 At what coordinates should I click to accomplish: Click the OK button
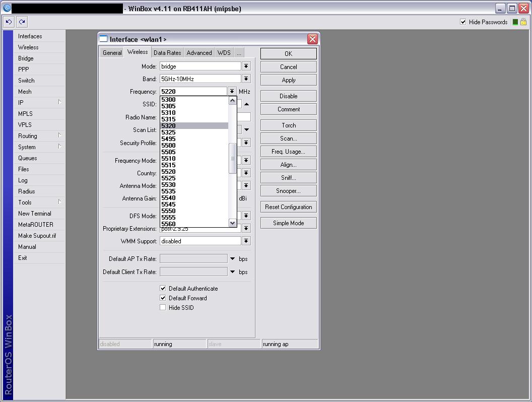[x=288, y=53]
